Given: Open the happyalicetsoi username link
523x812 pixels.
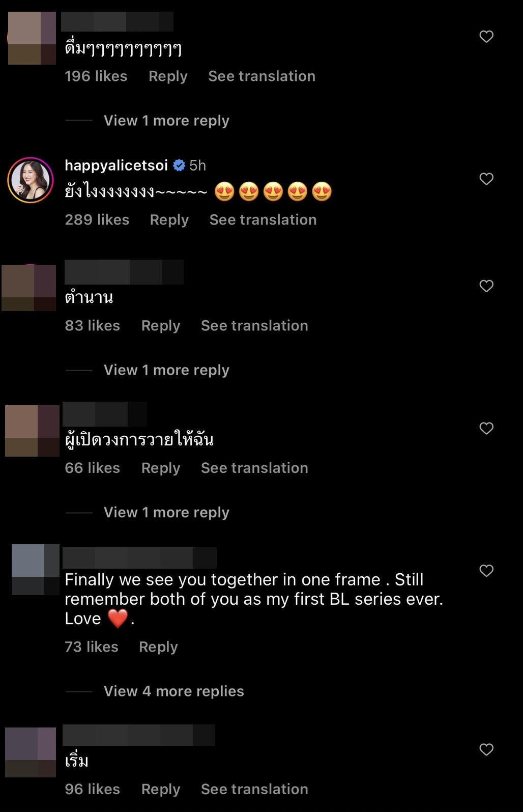Looking at the screenshot, I should click(116, 165).
